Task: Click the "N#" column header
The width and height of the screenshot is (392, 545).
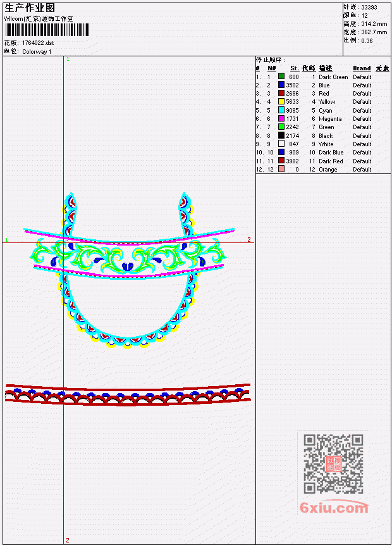Action: coord(271,68)
